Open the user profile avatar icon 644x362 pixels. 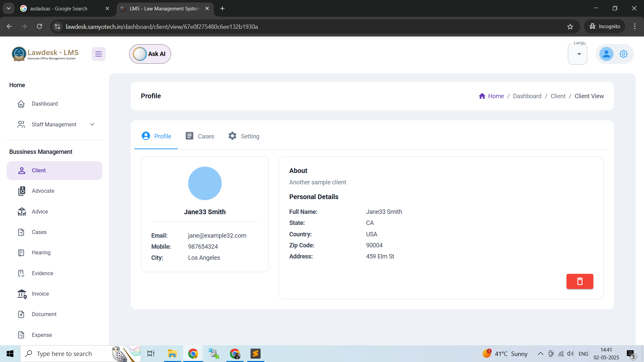coord(606,54)
